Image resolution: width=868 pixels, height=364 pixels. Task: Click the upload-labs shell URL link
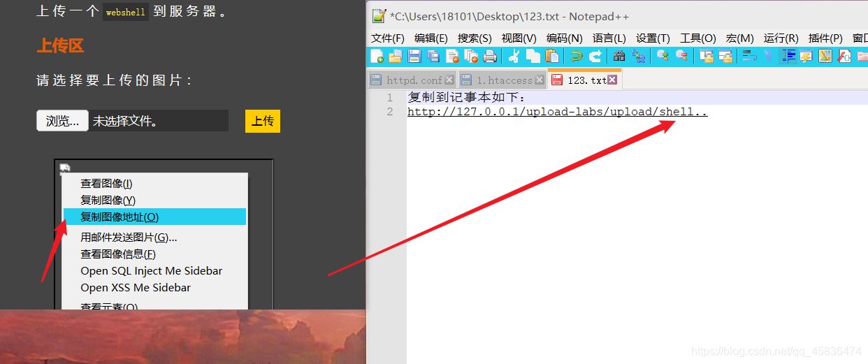(557, 112)
